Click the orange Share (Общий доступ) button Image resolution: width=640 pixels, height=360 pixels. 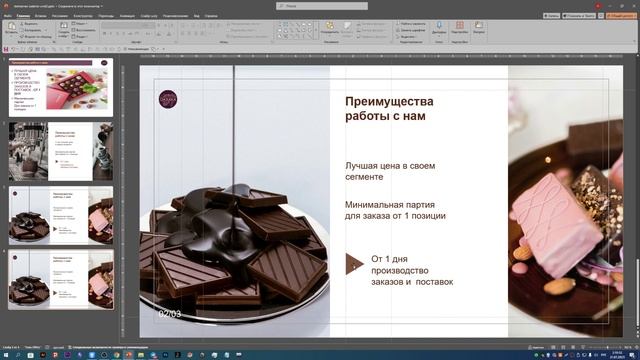[621, 16]
